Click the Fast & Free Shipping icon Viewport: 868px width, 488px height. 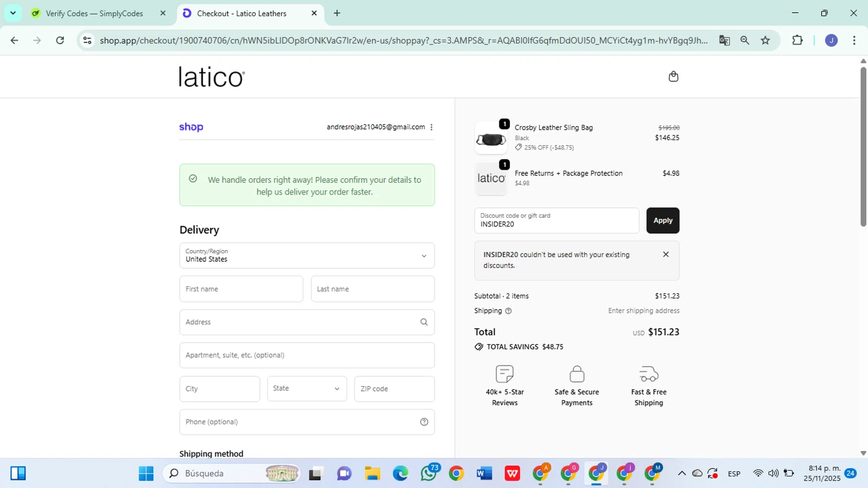(649, 374)
